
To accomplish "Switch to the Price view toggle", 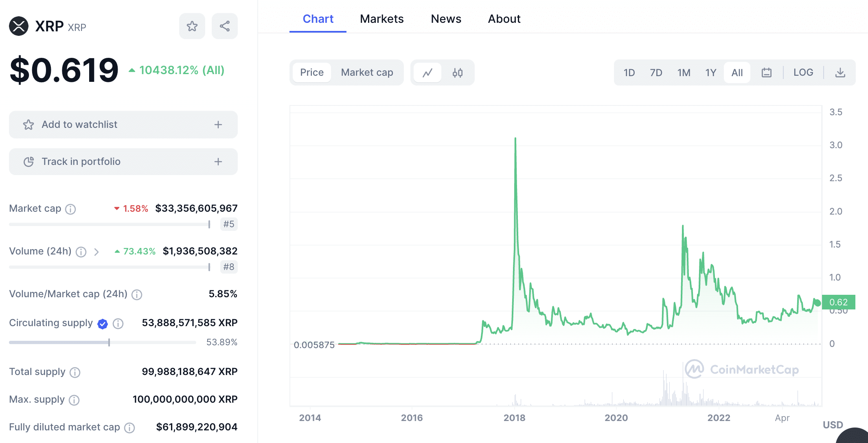I will [x=312, y=72].
